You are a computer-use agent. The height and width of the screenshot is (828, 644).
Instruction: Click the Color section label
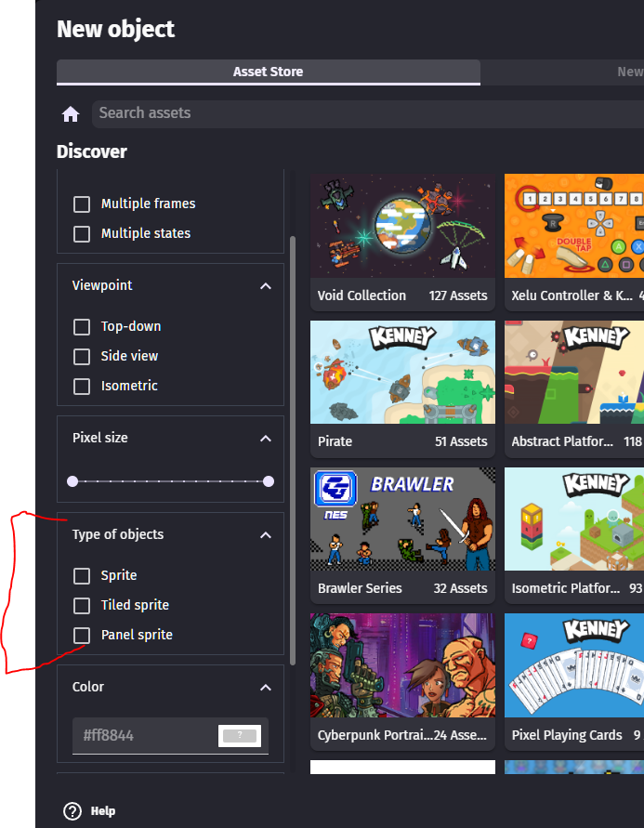[87, 687]
